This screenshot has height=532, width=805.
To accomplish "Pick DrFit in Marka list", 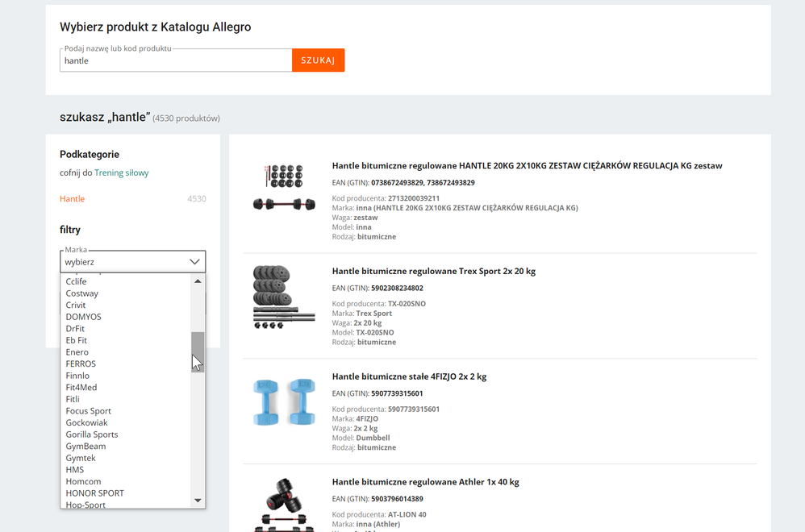I will 75,329.
